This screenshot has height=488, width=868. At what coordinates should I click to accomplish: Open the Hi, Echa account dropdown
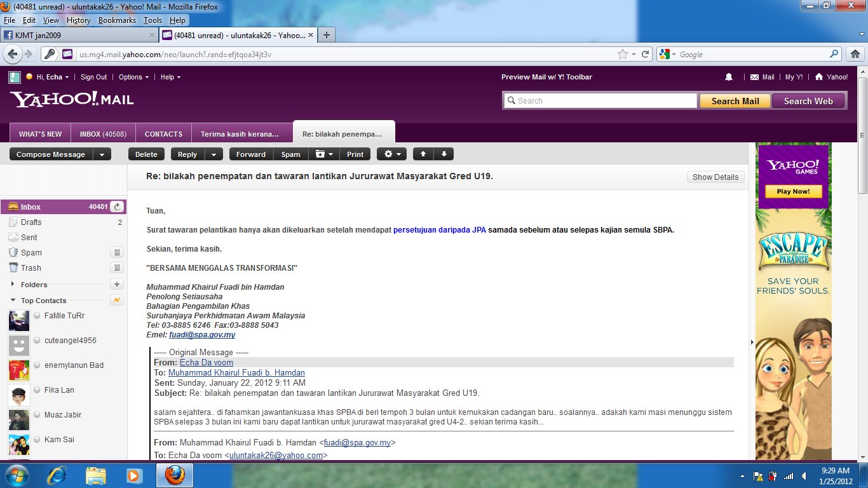53,77
